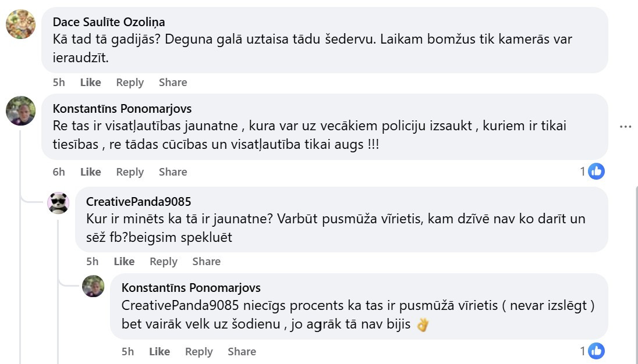Click Konstantīns Ponomarjovs' avatar in nested reply
638x364 pixels.
pos(93,286)
